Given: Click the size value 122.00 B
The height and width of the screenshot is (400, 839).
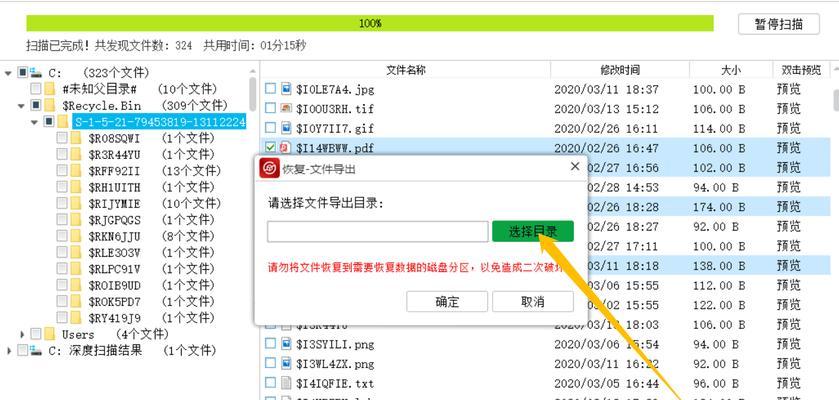Looking at the screenshot, I should tap(719, 305).
